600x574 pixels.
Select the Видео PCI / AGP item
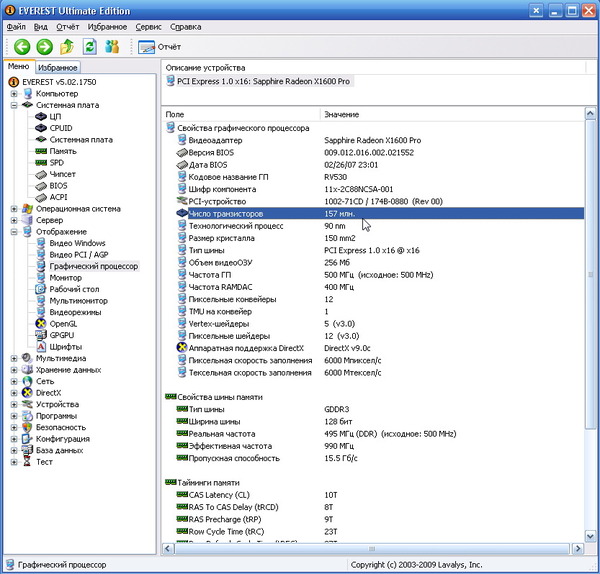[x=79, y=254]
